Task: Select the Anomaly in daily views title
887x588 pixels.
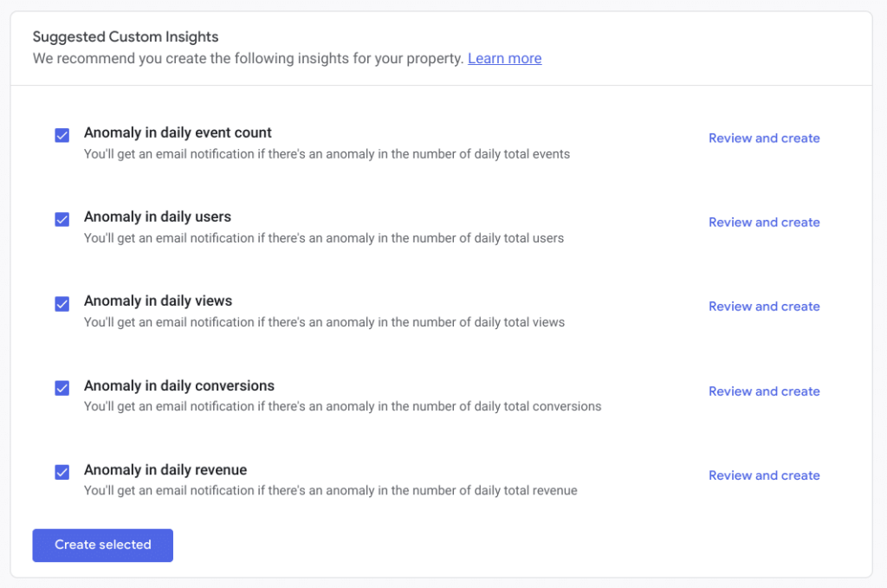Action: pyautogui.click(x=158, y=300)
